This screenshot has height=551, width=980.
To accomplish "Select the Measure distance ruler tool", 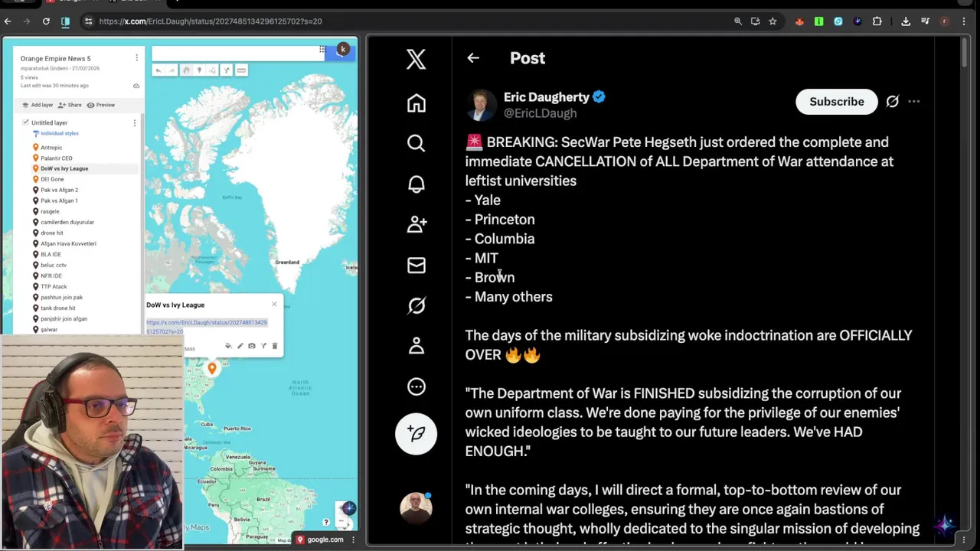I will (x=241, y=70).
